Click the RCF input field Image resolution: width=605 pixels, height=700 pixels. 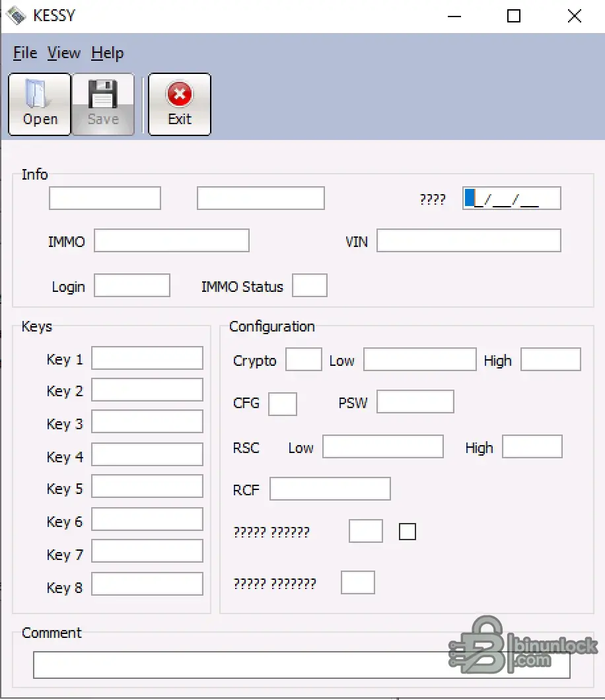click(330, 489)
